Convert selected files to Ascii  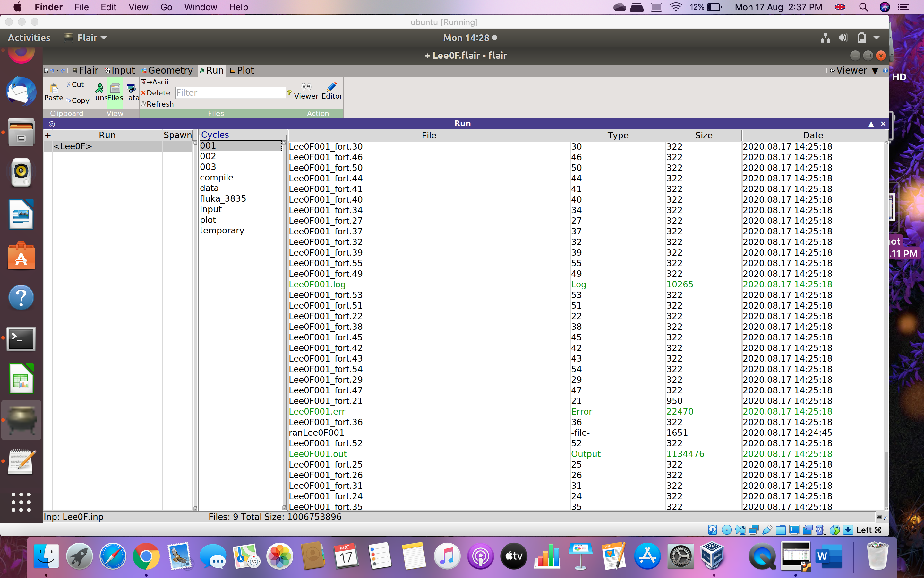(155, 82)
